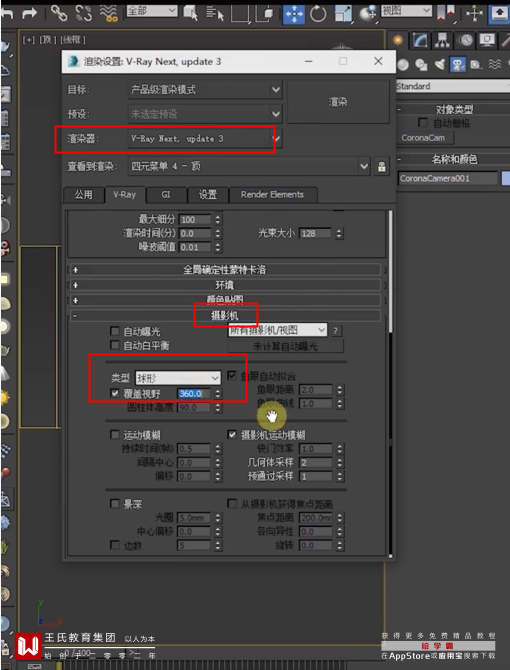Switch to the 设置 tab
The image size is (510, 670).
point(208,195)
